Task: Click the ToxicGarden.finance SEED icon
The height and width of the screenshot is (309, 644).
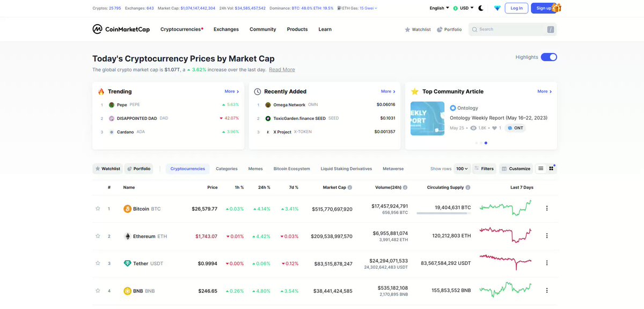Action: tap(268, 118)
